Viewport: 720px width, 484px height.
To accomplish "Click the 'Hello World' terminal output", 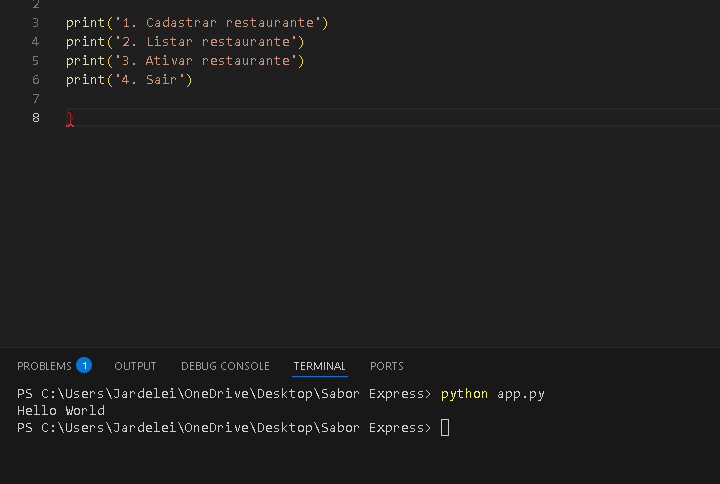I will pyautogui.click(x=61, y=411).
